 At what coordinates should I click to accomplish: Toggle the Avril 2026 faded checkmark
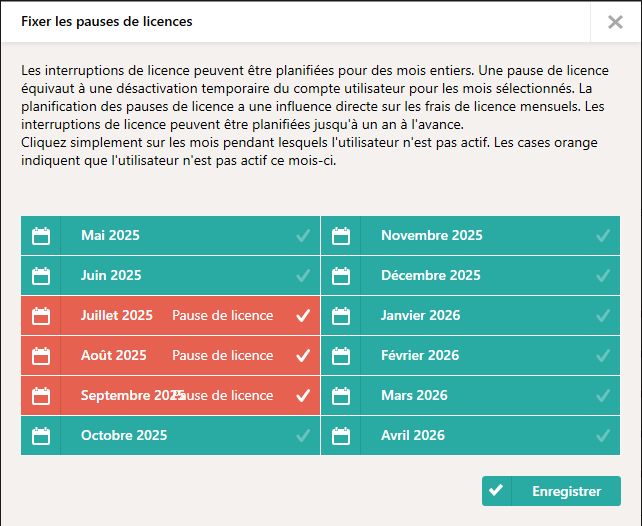[x=603, y=436]
